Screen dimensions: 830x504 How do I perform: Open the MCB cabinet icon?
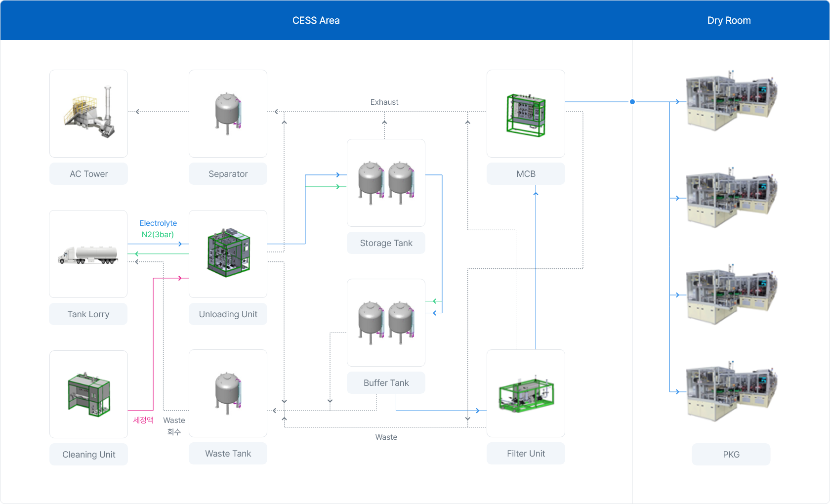coord(526,114)
